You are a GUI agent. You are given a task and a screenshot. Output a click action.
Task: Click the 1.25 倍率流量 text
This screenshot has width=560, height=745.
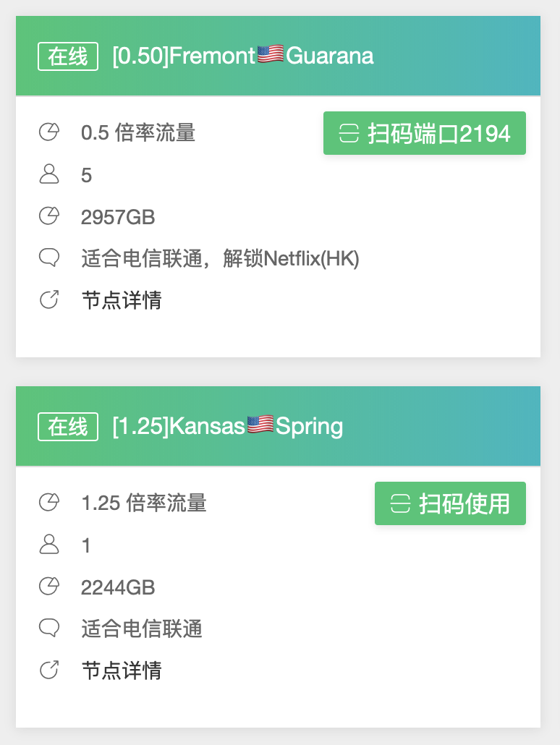point(144,503)
